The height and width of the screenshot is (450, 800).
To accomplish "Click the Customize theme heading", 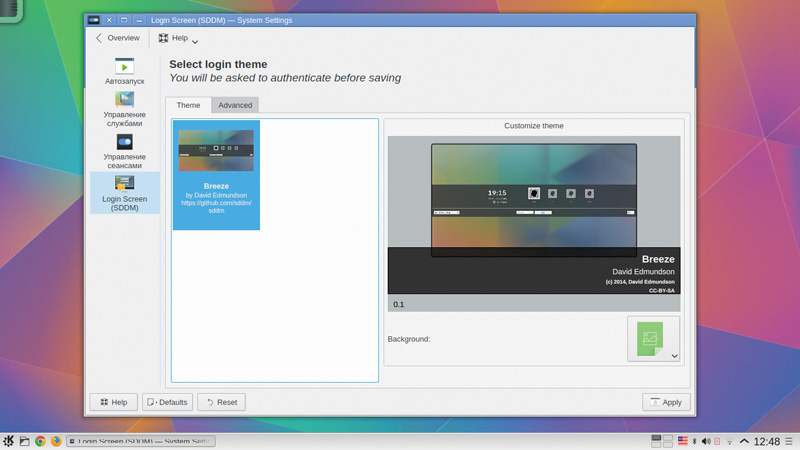I will 534,126.
